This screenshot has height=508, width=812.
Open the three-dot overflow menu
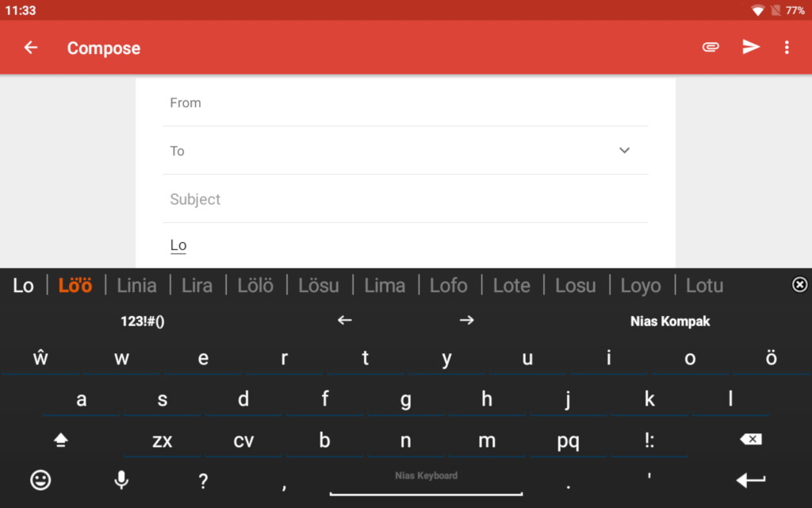(787, 48)
